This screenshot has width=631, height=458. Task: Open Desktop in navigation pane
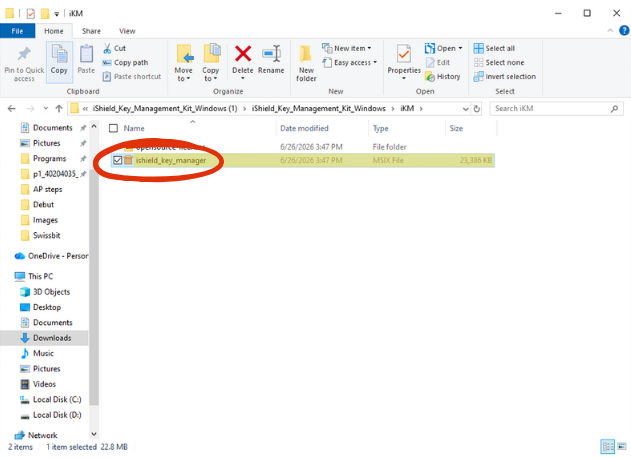pyautogui.click(x=47, y=307)
